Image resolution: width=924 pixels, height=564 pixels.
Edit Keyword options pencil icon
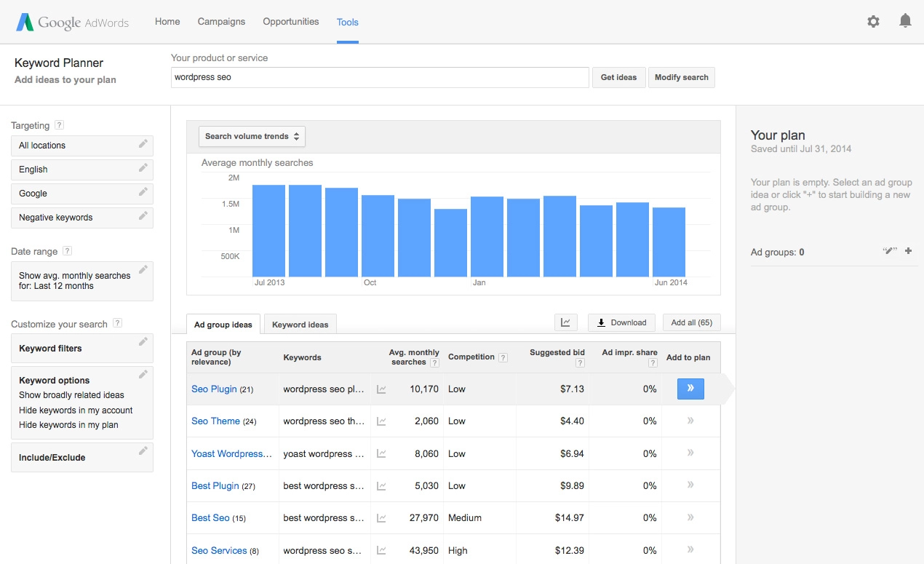143,374
